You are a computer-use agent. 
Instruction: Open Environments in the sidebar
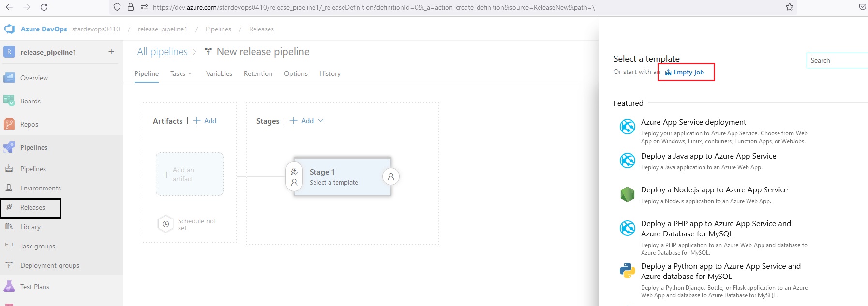[41, 188]
